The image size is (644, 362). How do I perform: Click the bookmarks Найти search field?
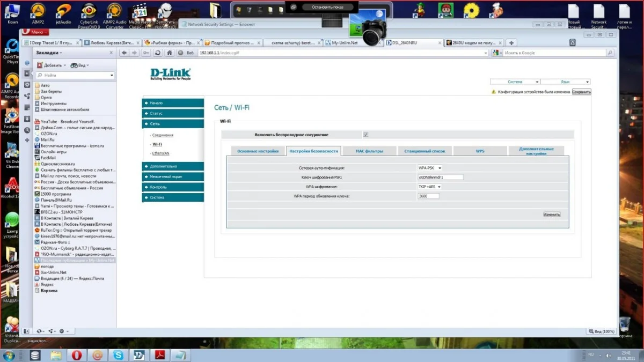point(75,76)
